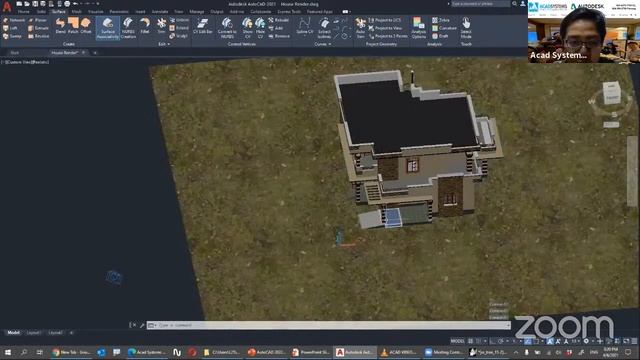Select the Untrim tool
640x360 pixels.
[x=179, y=20]
